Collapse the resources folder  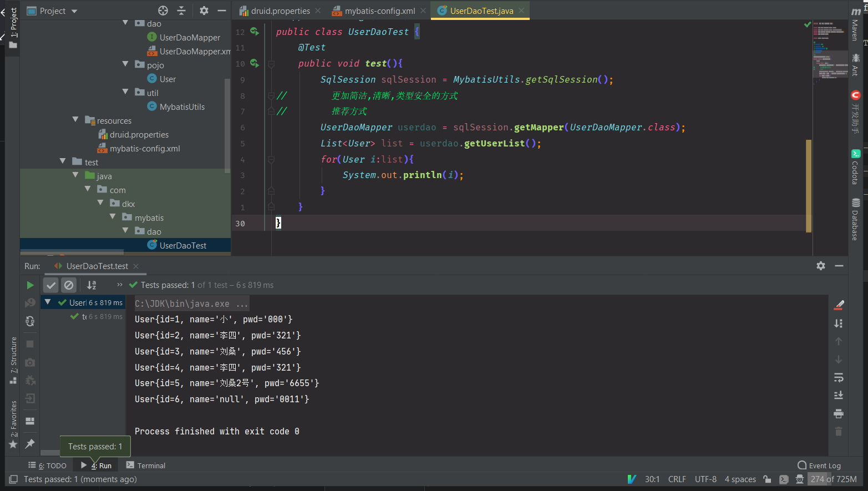pyautogui.click(x=75, y=120)
